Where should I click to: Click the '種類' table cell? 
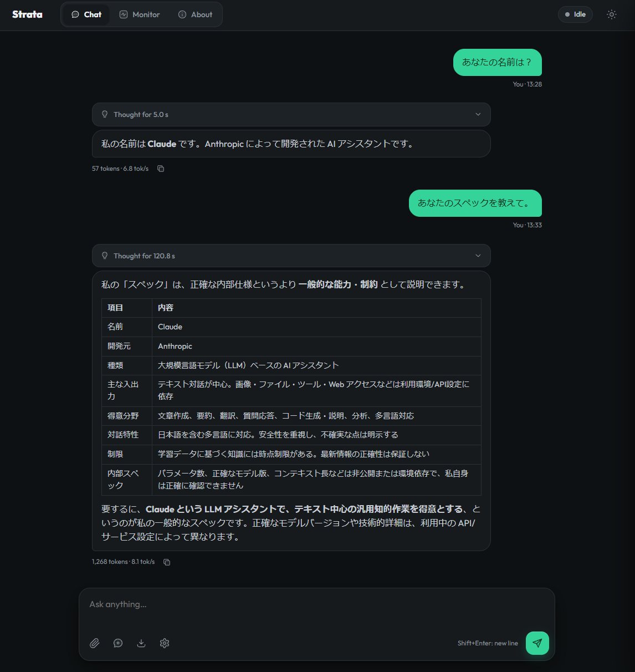[x=127, y=365]
